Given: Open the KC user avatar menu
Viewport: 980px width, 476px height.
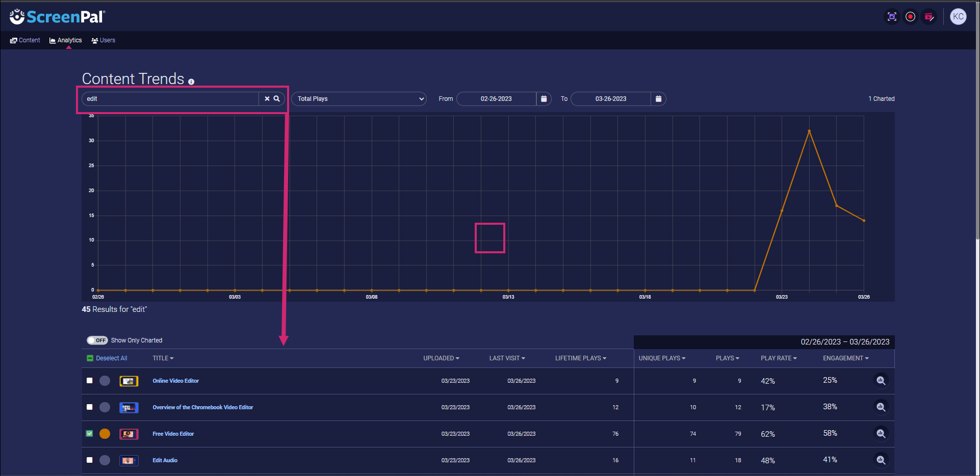Looking at the screenshot, I should point(958,17).
